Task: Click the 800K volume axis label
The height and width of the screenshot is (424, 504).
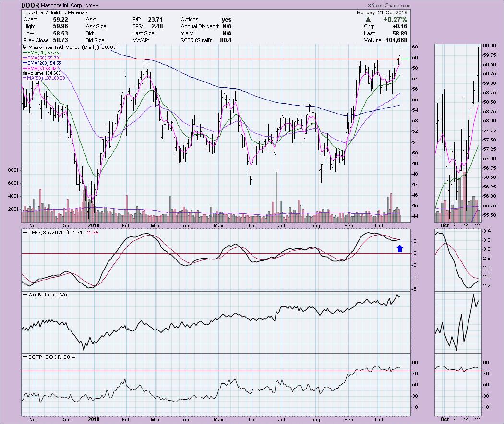Action: [x=14, y=170]
